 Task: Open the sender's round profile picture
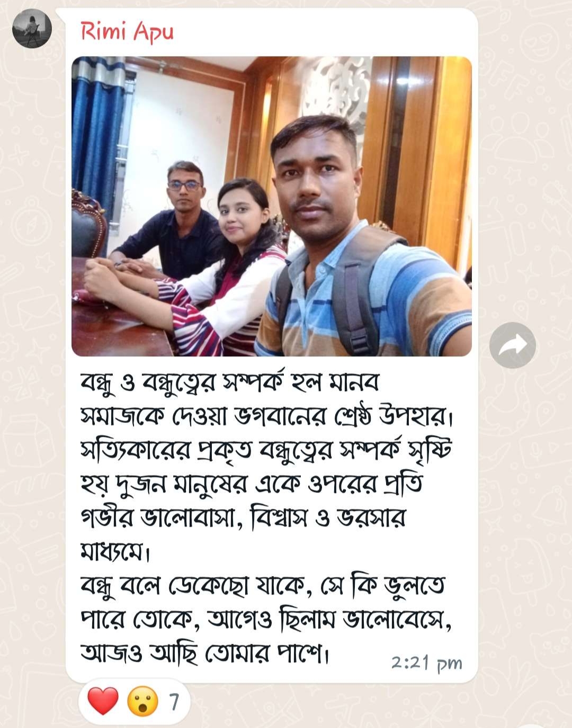[x=32, y=29]
